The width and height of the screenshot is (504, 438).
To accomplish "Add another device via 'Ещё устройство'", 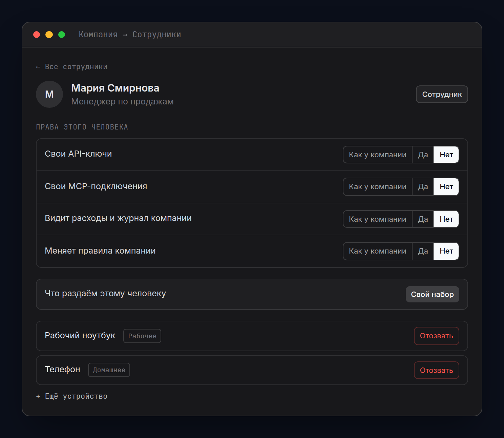I will [71, 396].
